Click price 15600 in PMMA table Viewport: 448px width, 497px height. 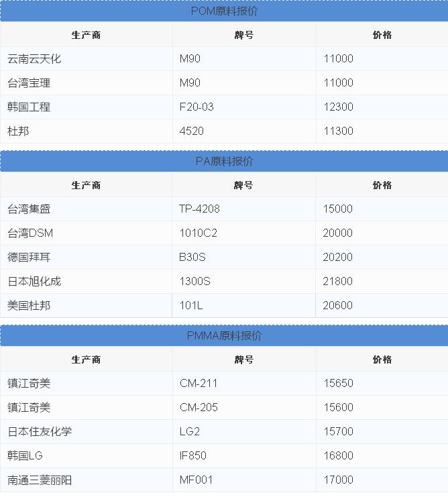(x=382, y=407)
